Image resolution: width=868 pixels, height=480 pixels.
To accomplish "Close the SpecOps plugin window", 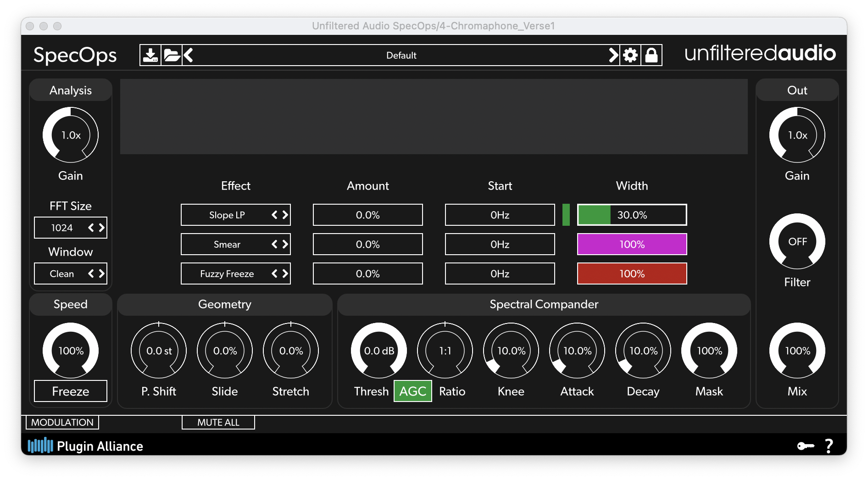I will pos(30,26).
